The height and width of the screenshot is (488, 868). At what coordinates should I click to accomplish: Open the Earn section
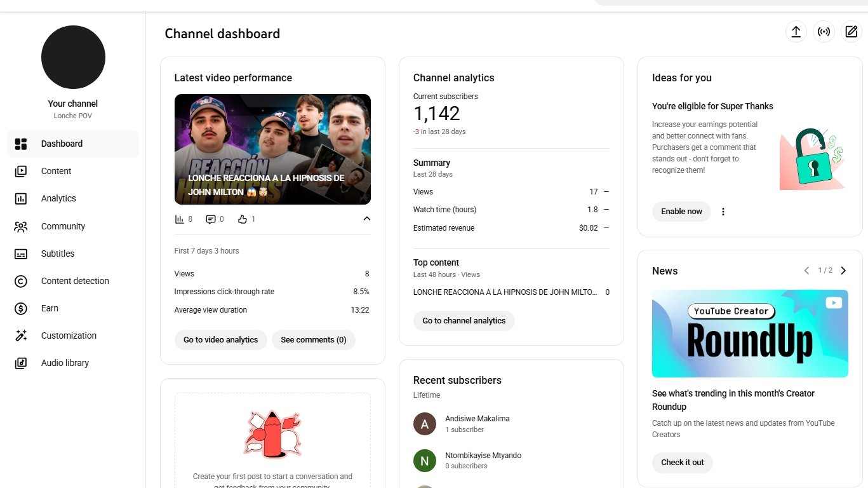point(50,308)
